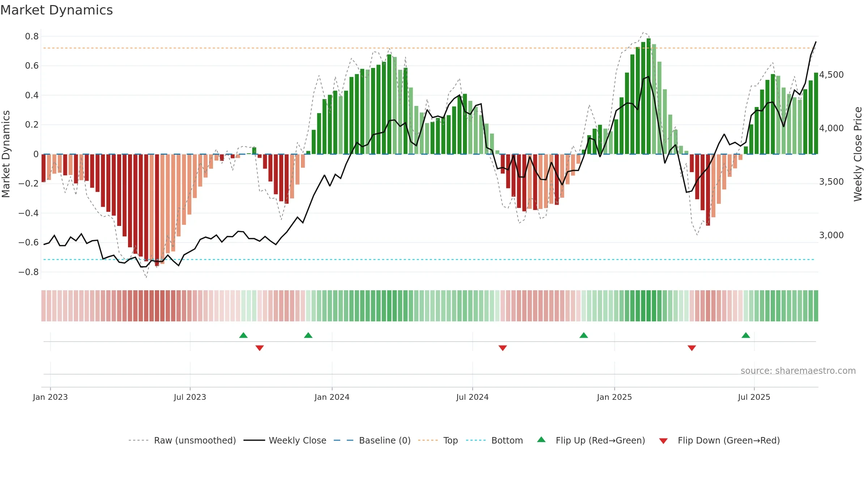868x488 pixels.
Task: Click the deepest red bar near mid-2023
Action: 157,210
